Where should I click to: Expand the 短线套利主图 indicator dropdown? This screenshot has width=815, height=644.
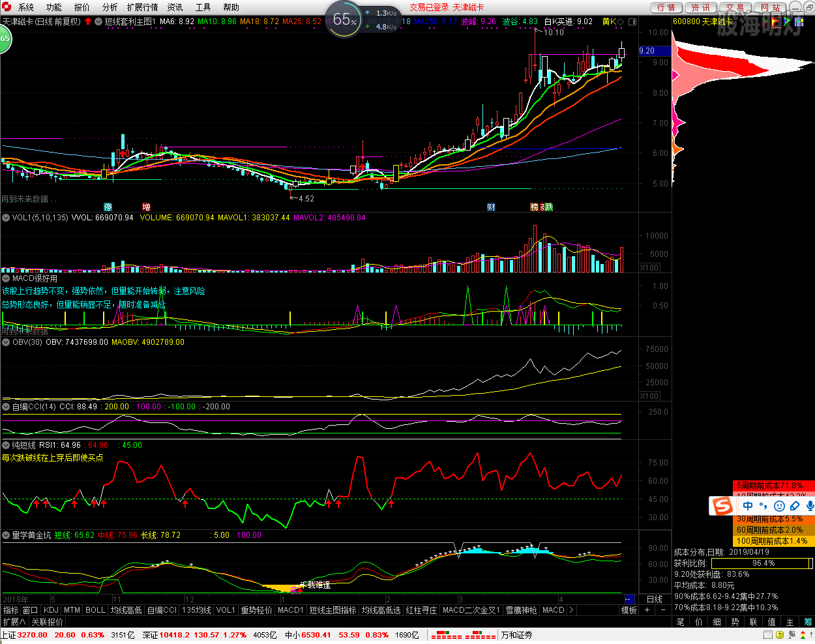98,22
